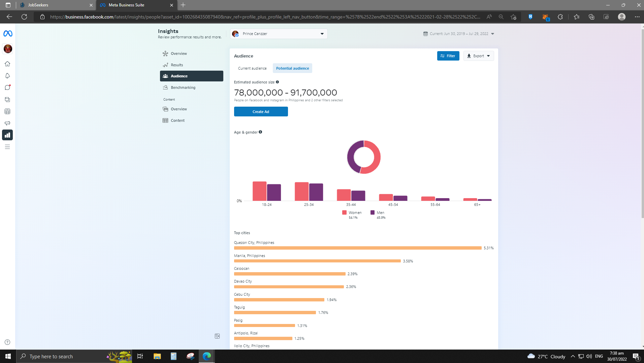Click the Create Ad button
644x363 pixels.
[x=261, y=112]
